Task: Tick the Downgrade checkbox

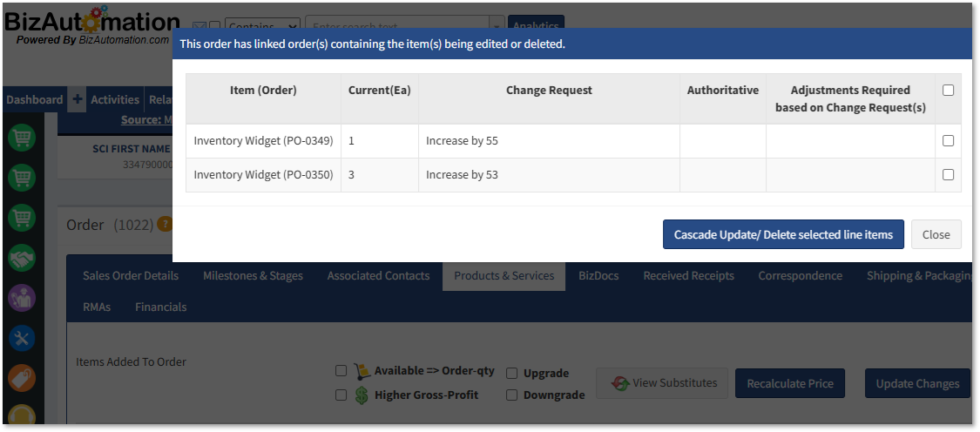Action: click(x=512, y=395)
